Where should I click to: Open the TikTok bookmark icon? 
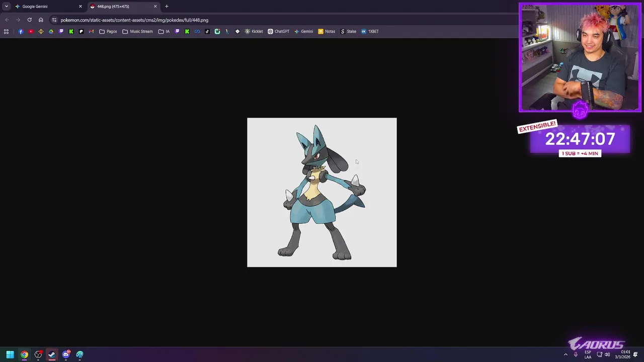207,31
